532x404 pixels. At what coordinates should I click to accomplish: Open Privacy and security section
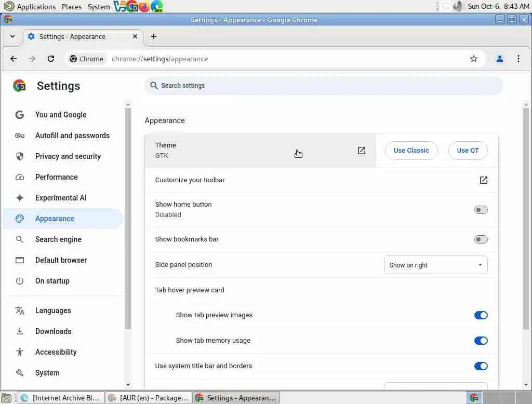click(63, 156)
